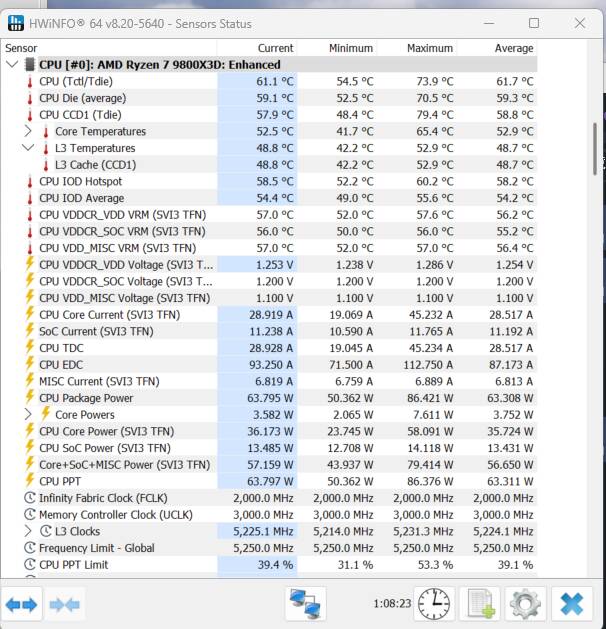Click lightning icon beside CPU PPT
The image size is (606, 629).
tap(30, 480)
